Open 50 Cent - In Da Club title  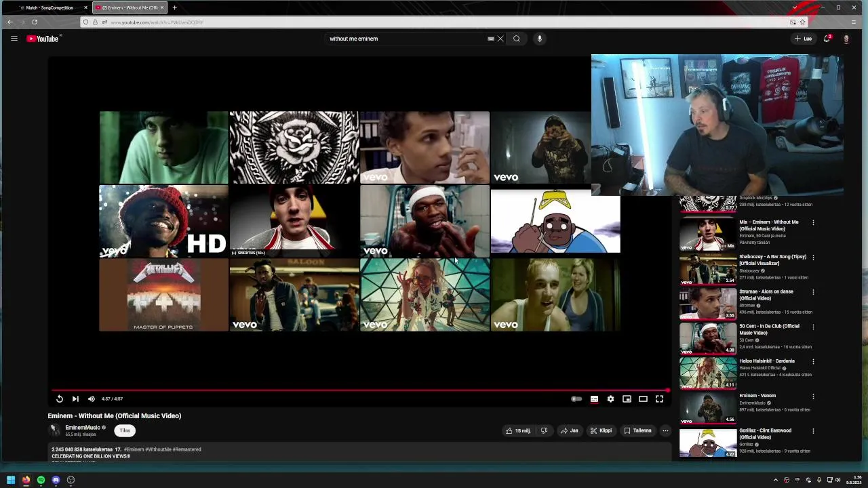tap(769, 329)
